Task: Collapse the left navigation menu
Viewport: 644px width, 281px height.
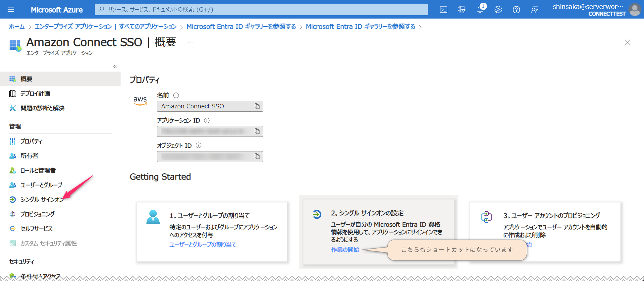Action: coord(115,66)
